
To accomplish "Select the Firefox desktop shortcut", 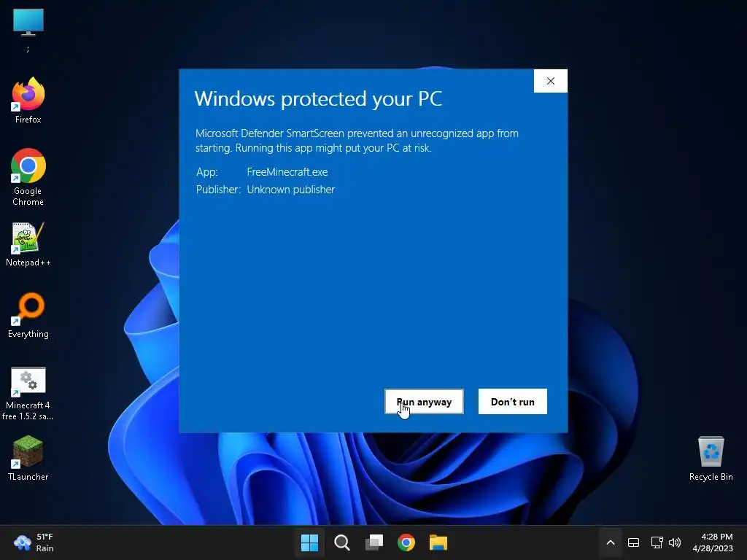I will tap(28, 101).
